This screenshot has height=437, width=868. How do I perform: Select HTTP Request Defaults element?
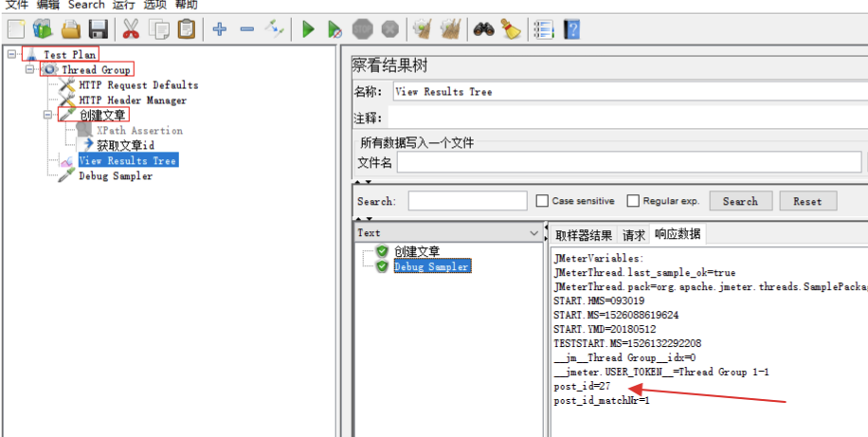click(x=138, y=85)
